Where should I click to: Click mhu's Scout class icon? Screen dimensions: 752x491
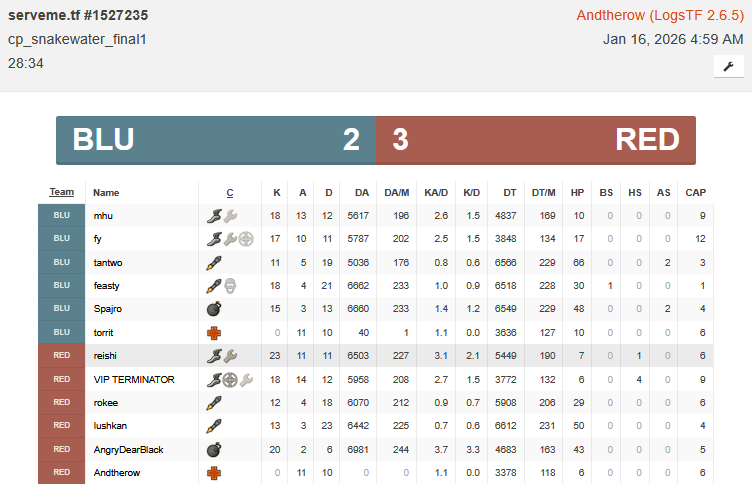(x=213, y=215)
